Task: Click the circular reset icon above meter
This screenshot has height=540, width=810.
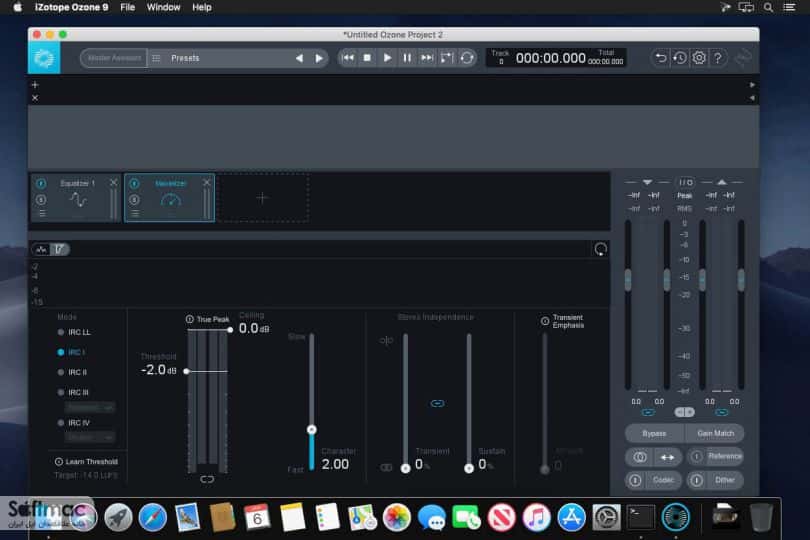Action: [600, 250]
